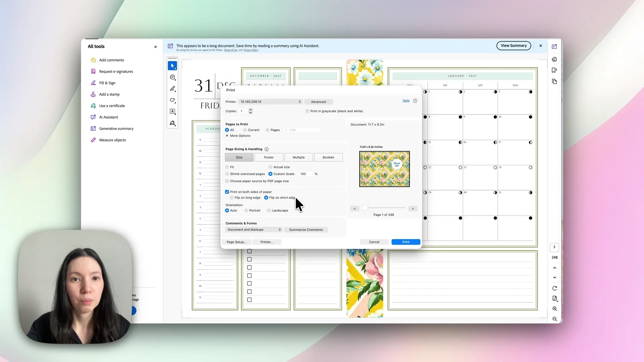
Task: Select Auto orientation
Action: tap(227, 210)
